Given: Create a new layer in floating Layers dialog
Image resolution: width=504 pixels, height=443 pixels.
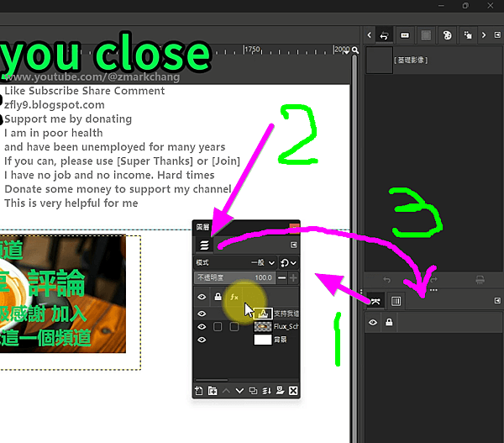Looking at the screenshot, I should tap(198, 391).
